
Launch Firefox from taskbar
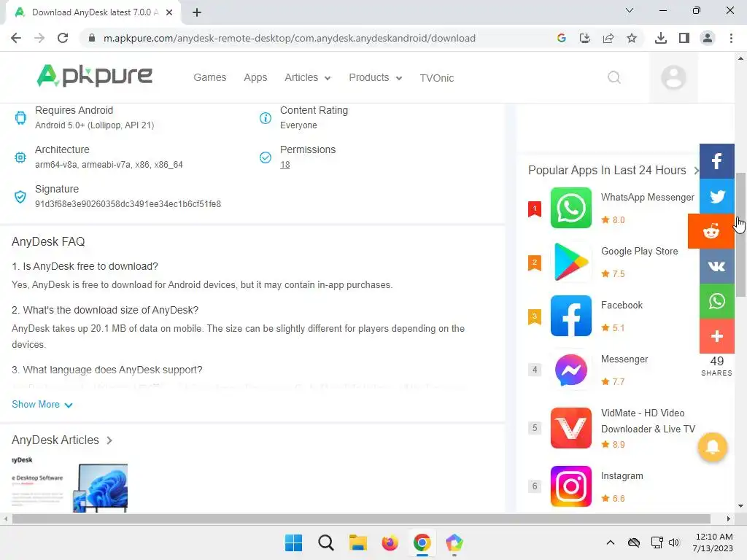[390, 542]
